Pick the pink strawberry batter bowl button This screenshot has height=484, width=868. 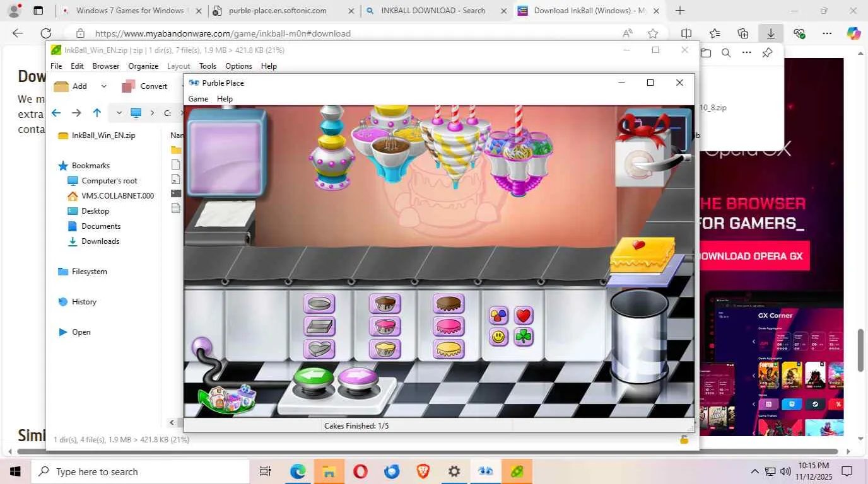[x=385, y=326]
